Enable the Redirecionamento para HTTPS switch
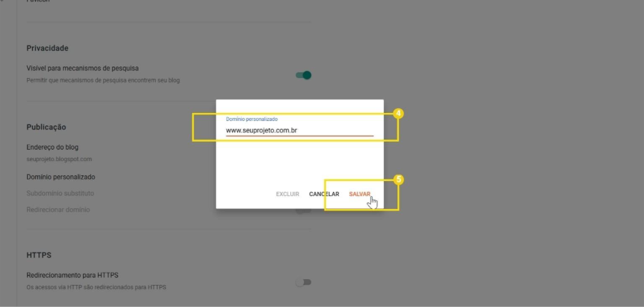The image size is (644, 307). [x=304, y=282]
